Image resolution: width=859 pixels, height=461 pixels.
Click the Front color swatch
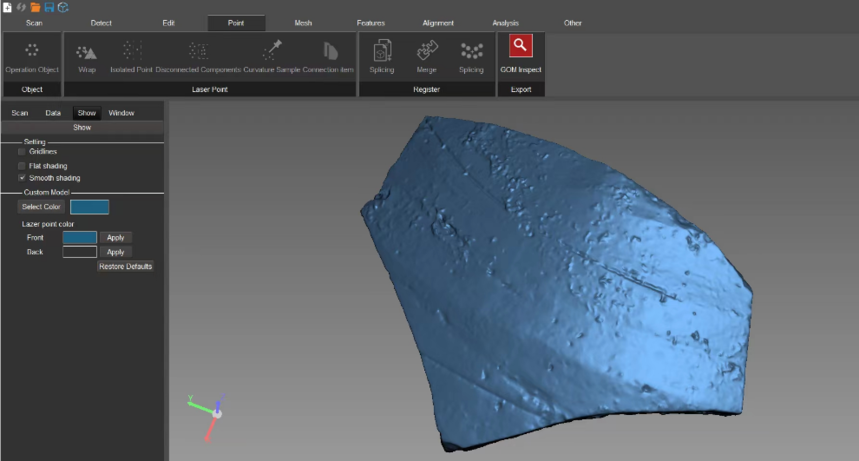pyautogui.click(x=79, y=237)
